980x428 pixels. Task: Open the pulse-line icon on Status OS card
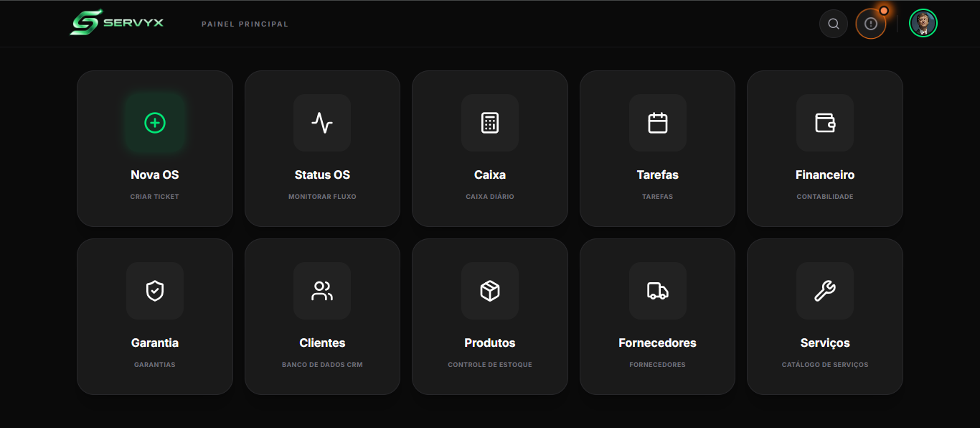pos(322,123)
